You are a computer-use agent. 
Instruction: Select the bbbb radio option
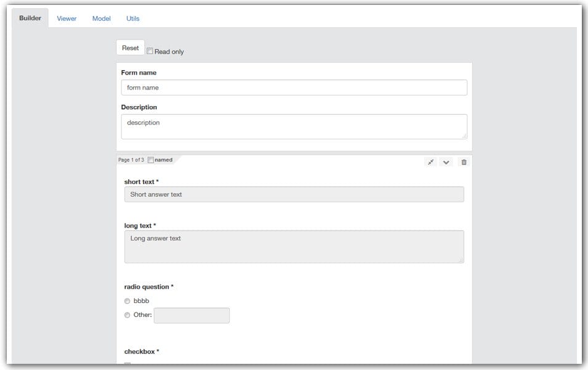[126, 301]
